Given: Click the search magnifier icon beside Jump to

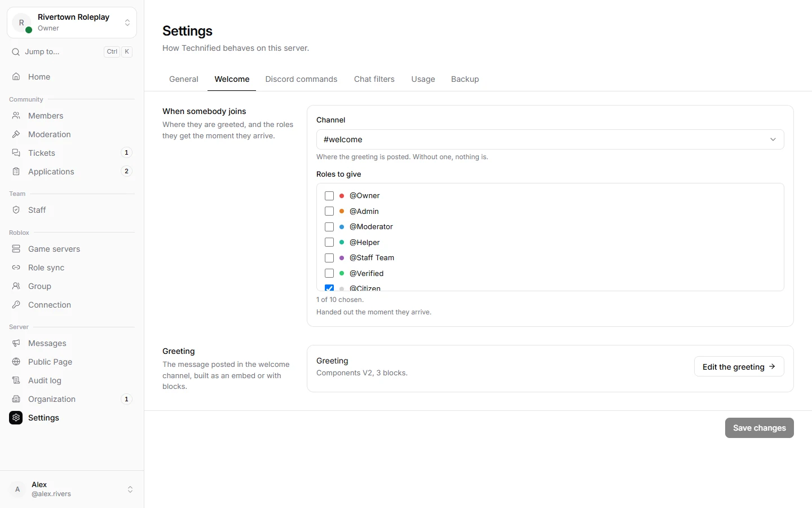Looking at the screenshot, I should 16,52.
